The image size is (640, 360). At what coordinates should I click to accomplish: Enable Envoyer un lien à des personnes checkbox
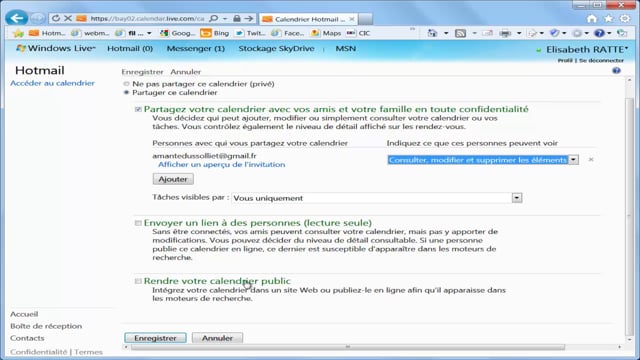click(x=138, y=223)
